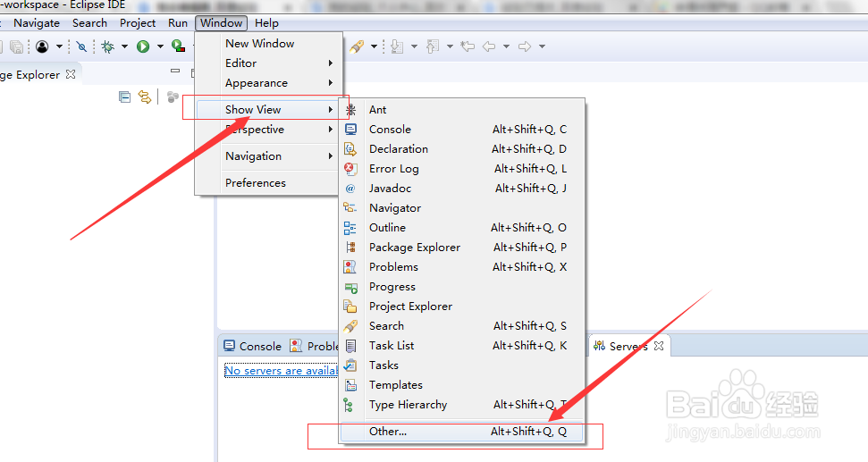Show the Problems view from submenu
The image size is (868, 462).
[462, 266]
